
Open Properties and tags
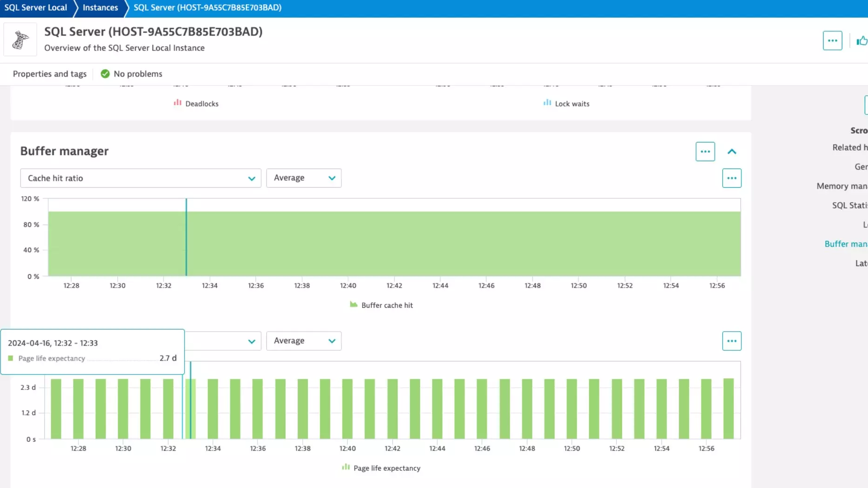pyautogui.click(x=50, y=74)
